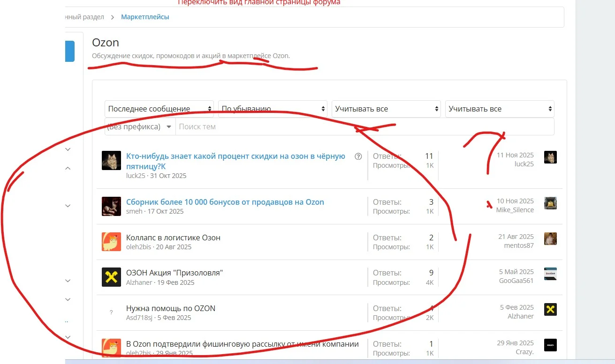Screen dimensions: 615x364
Task: Click author name Alzhaner under "ОЗОН Акция" thread
Action: (x=139, y=282)
